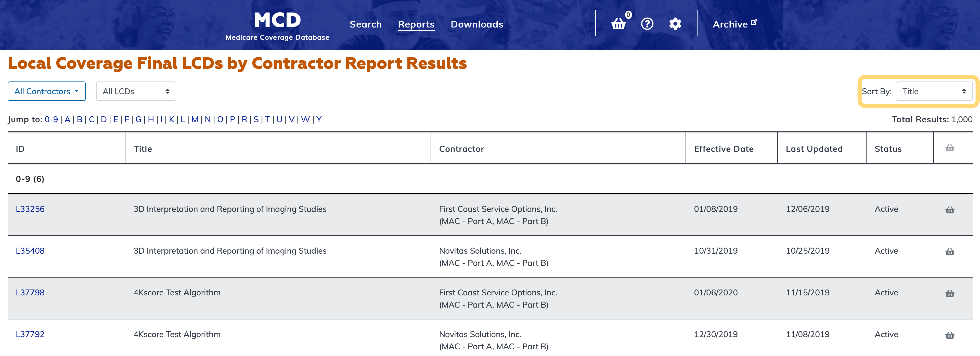Jump to the 0-9 section
The image size is (980, 356).
click(x=51, y=119)
